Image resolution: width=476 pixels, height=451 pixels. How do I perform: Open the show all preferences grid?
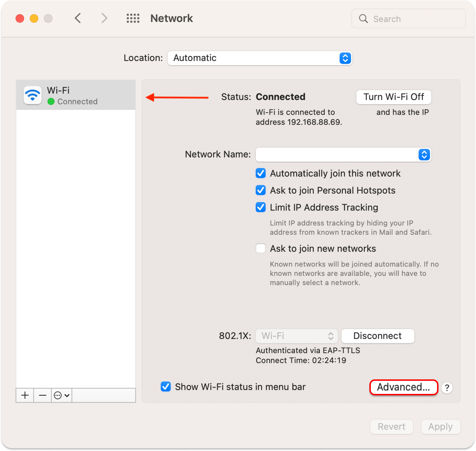[x=133, y=18]
